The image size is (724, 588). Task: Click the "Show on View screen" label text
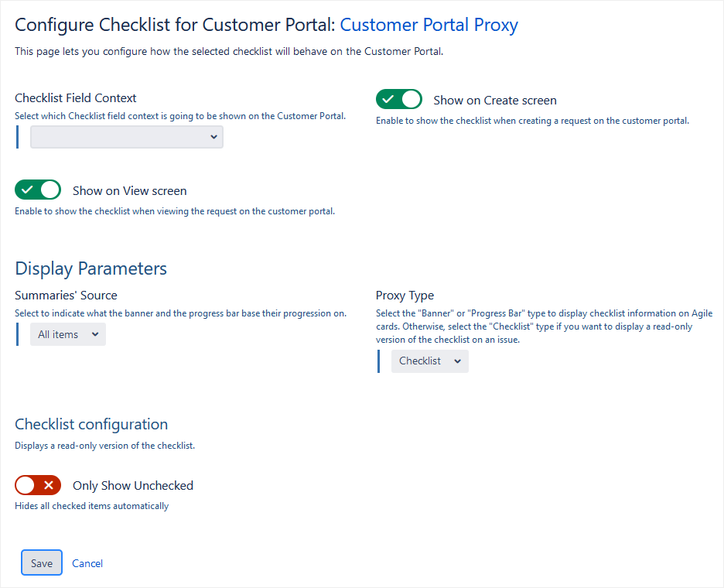(x=130, y=191)
